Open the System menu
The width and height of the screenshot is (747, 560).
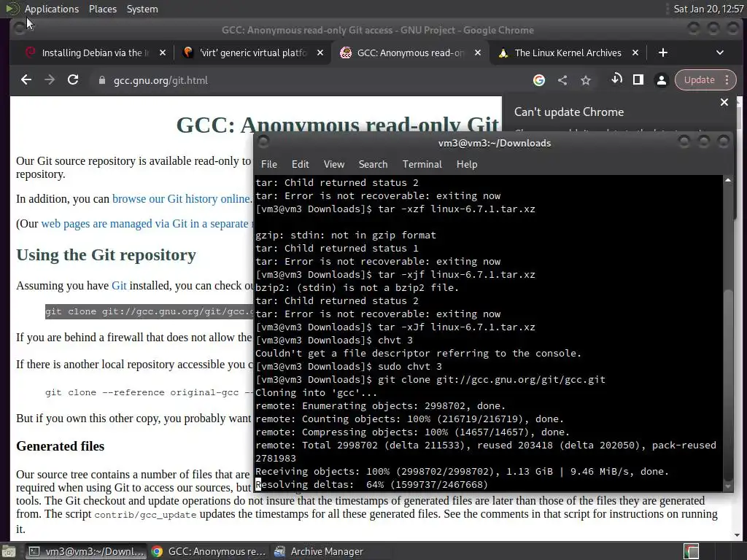(142, 9)
